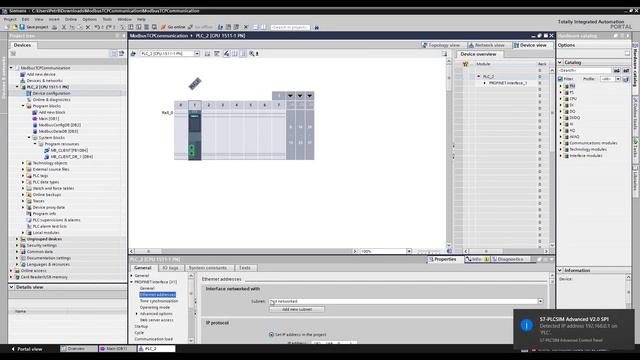
Task: Select Online & diagnostics tree item
Action: (x=51, y=100)
